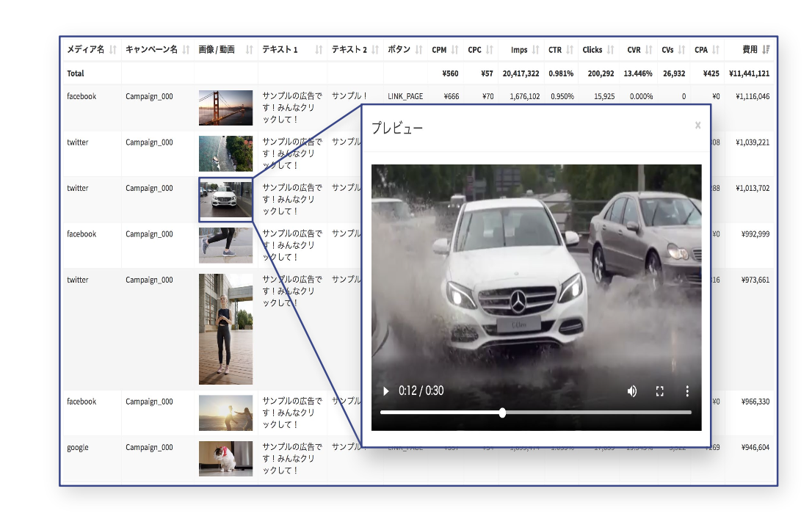This screenshot has width=812, height=530.
Task: Select the Total row label
Action: 76,73
